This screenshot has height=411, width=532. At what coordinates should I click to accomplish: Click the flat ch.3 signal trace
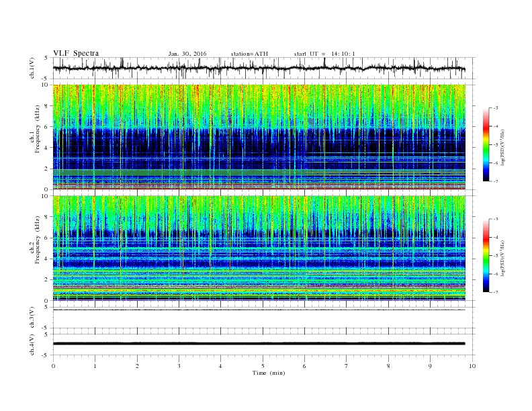(x=259, y=310)
